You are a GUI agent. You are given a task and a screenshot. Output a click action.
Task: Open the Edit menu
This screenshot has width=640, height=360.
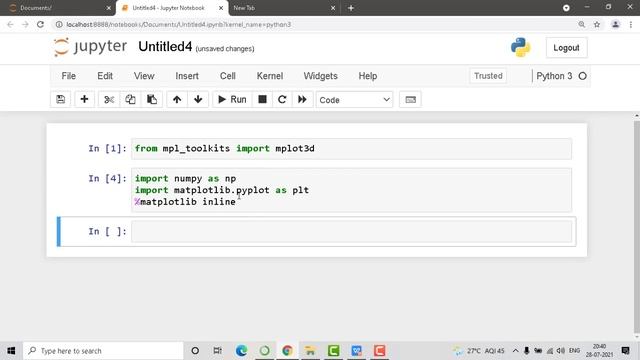click(105, 76)
